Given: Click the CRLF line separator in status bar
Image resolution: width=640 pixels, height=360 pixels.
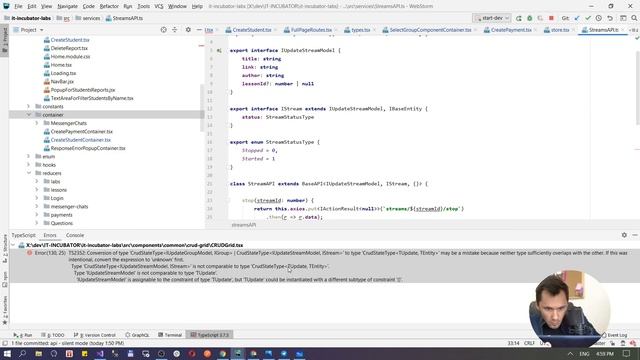Looking at the screenshot, I should (529, 343).
